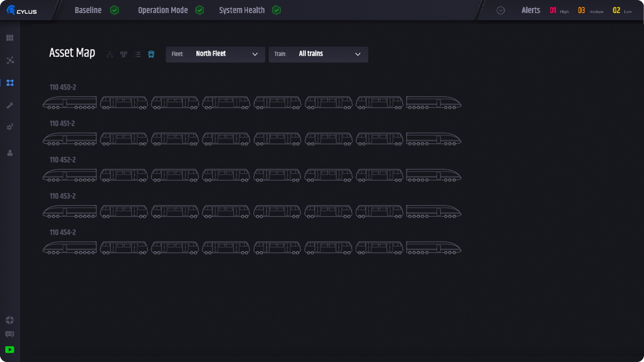Switch to list view
Image resolution: width=644 pixels, height=362 pixels.
click(x=137, y=54)
